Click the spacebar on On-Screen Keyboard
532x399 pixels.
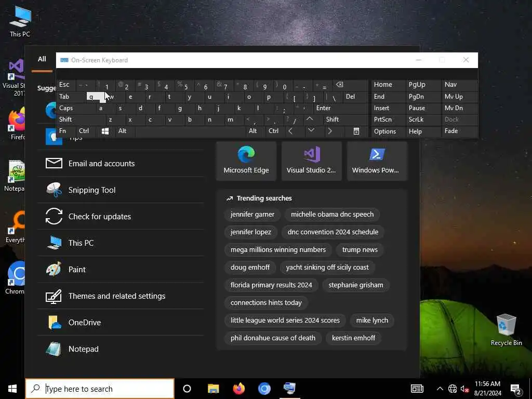point(190,131)
